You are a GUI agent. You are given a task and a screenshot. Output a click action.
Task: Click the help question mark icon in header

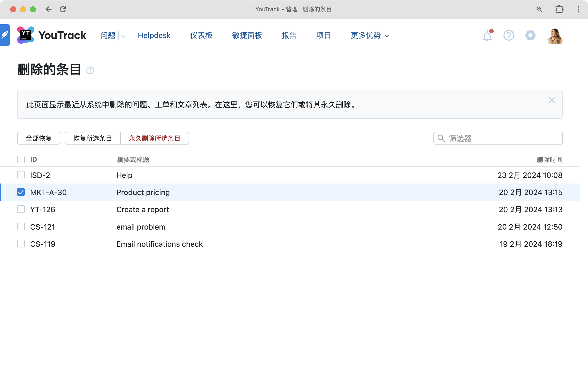[509, 36]
